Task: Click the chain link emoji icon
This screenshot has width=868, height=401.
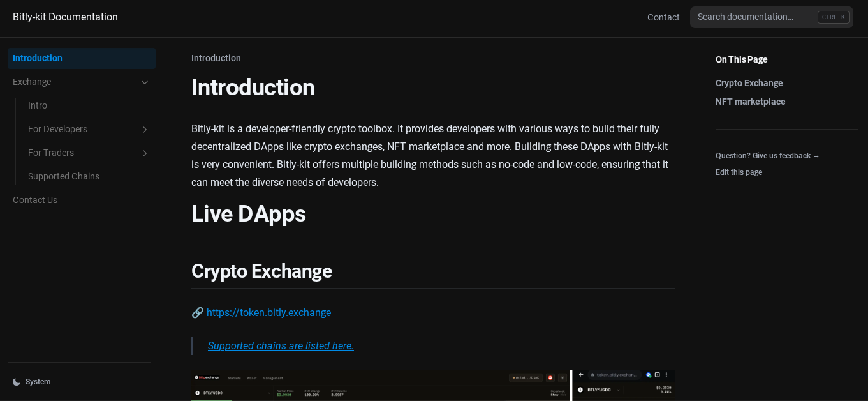Action: point(198,312)
